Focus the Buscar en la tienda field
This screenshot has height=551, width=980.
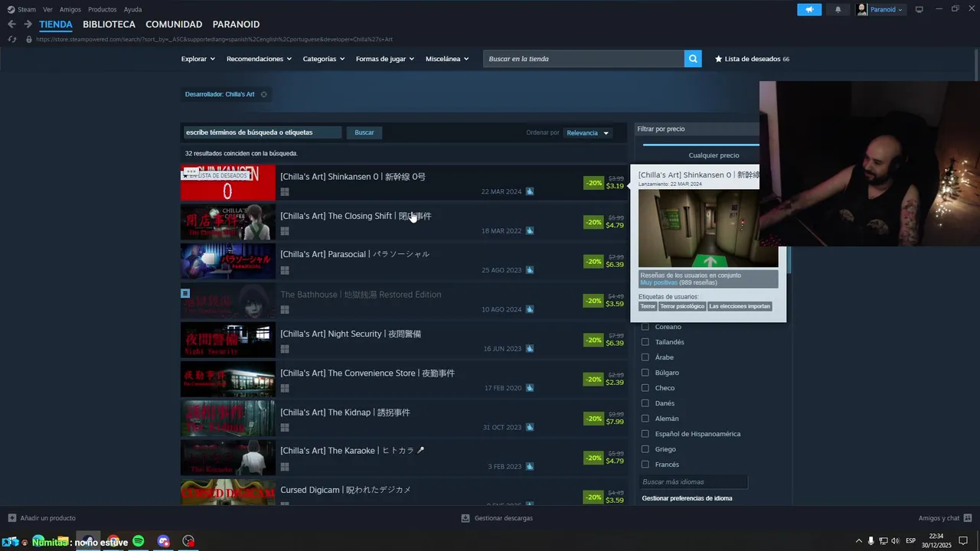coord(583,59)
